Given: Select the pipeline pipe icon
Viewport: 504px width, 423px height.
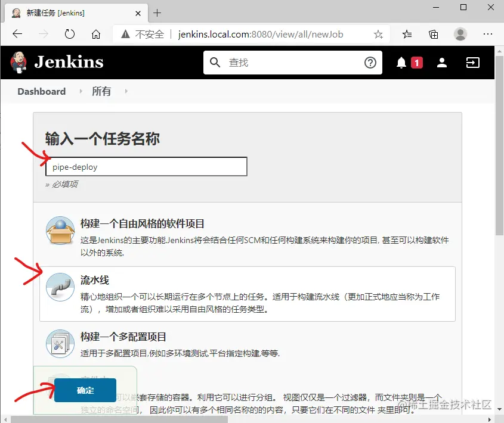Looking at the screenshot, I should coord(60,287).
